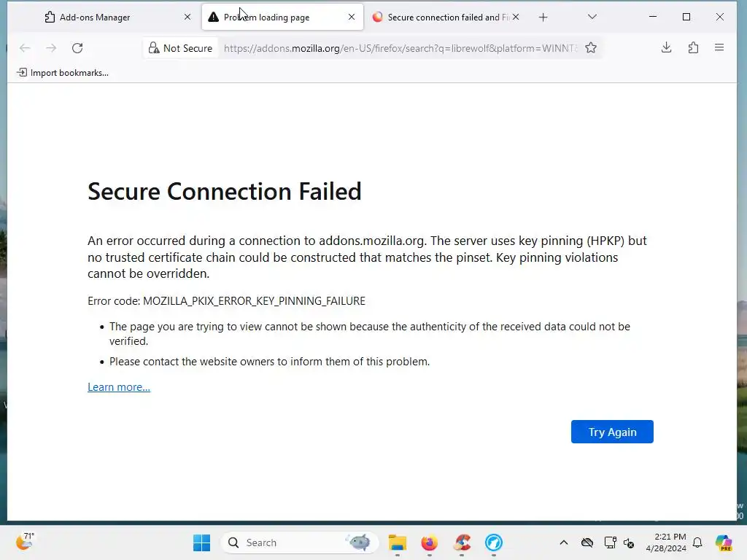This screenshot has height=560, width=747.
Task: Show hidden system tray icons
Action: click(563, 542)
